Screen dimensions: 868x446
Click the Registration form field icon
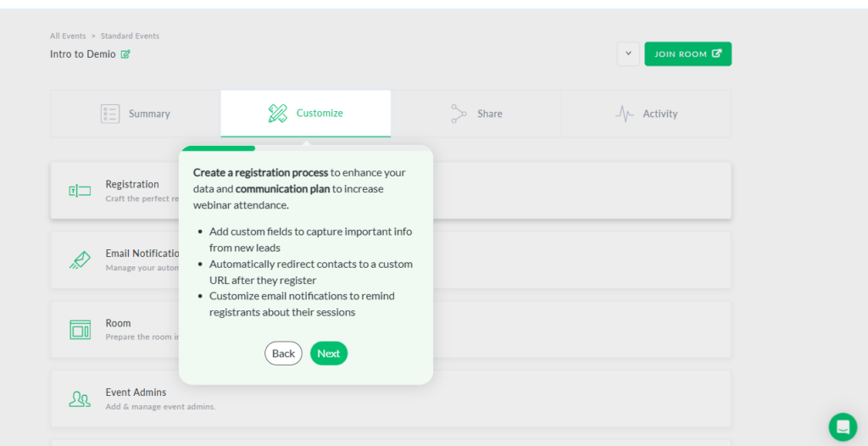[80, 191]
